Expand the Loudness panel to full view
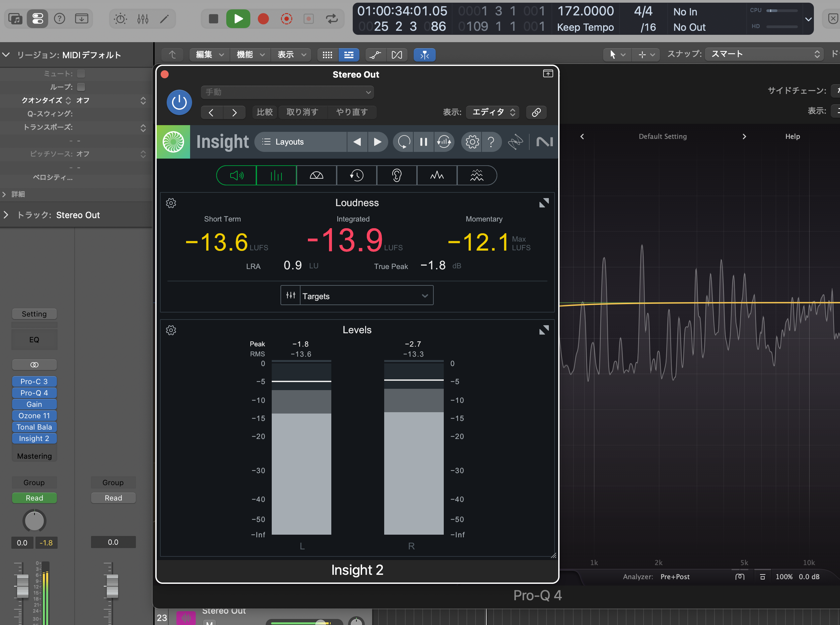This screenshot has height=625, width=840. click(x=544, y=203)
